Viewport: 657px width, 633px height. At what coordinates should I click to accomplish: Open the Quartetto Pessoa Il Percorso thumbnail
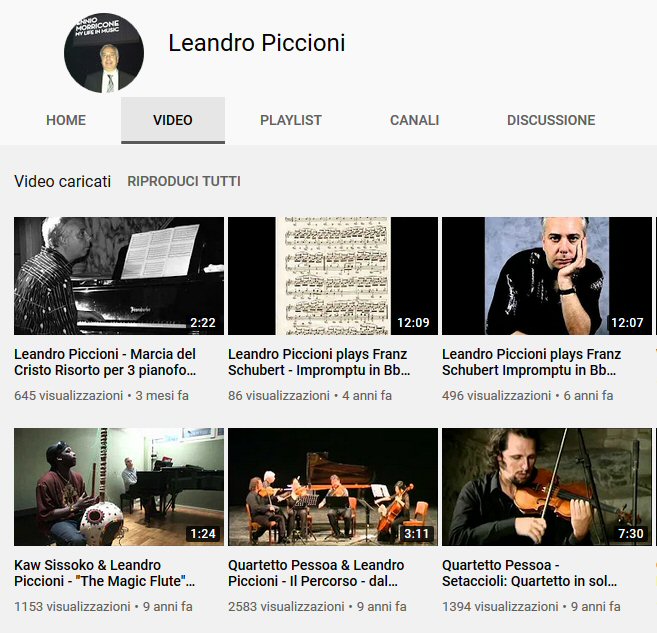point(333,487)
